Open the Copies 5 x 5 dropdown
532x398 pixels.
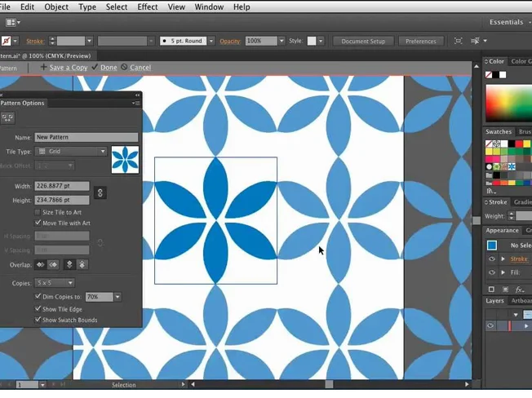tap(54, 283)
